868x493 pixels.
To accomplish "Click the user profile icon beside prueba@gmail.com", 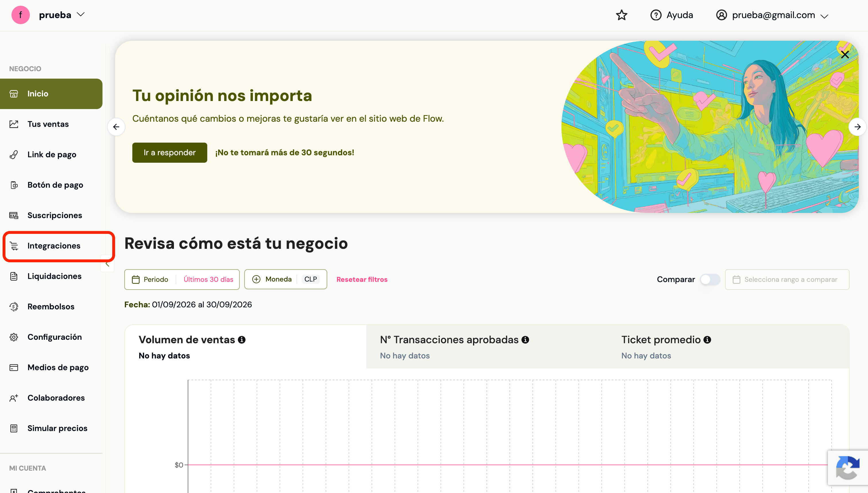I will click(x=721, y=15).
